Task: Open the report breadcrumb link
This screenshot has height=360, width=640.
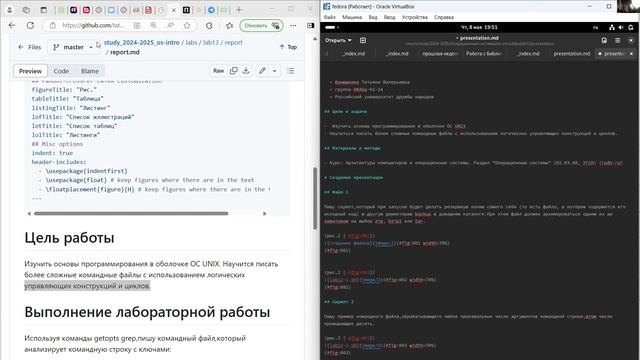Action: pos(233,42)
